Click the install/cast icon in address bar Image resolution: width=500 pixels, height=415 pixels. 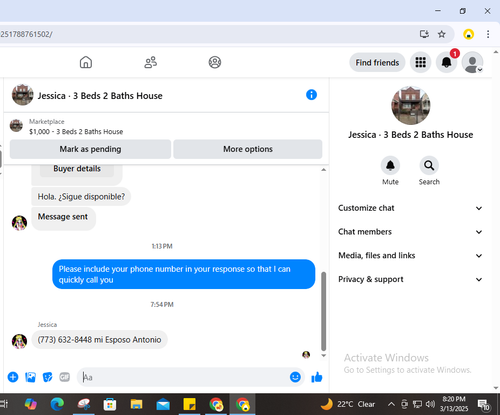click(x=424, y=34)
